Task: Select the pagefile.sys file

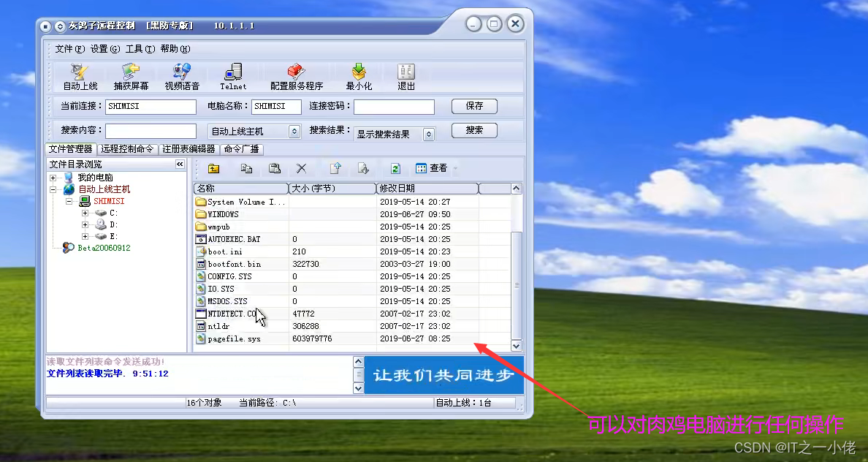Action: point(228,338)
